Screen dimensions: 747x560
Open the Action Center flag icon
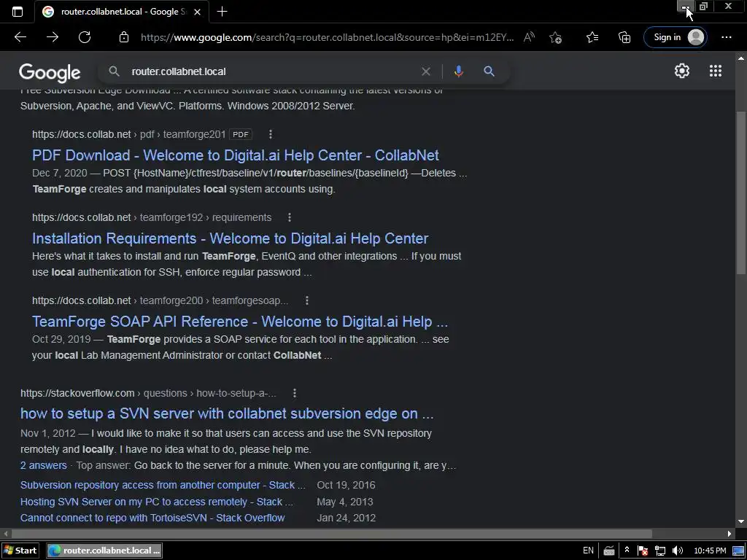pos(643,551)
